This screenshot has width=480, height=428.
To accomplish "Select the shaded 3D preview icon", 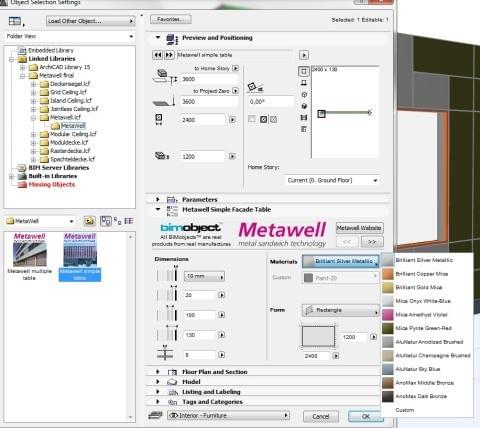I will pos(304,106).
